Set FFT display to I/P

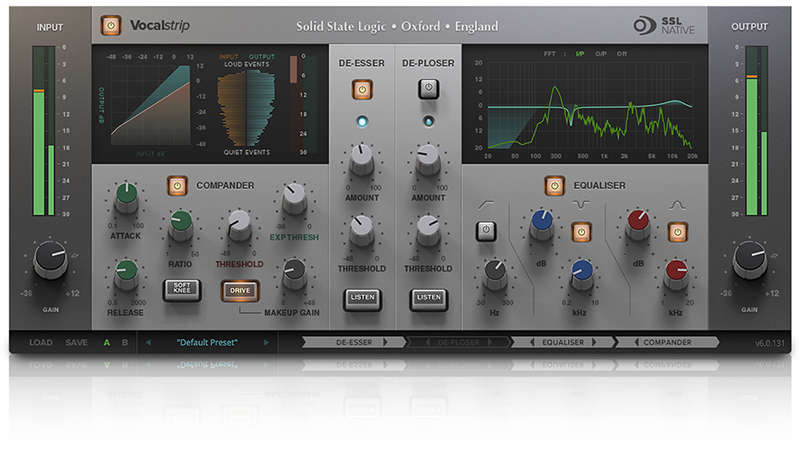580,54
